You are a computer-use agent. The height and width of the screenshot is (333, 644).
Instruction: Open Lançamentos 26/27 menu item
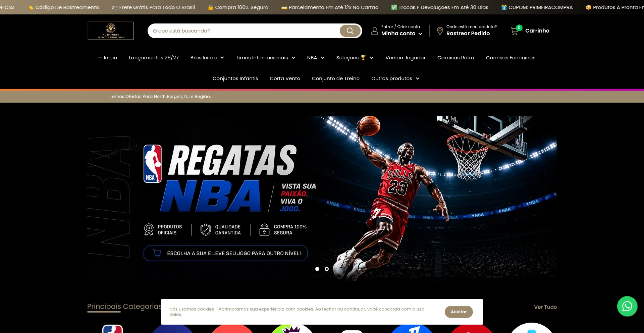154,58
